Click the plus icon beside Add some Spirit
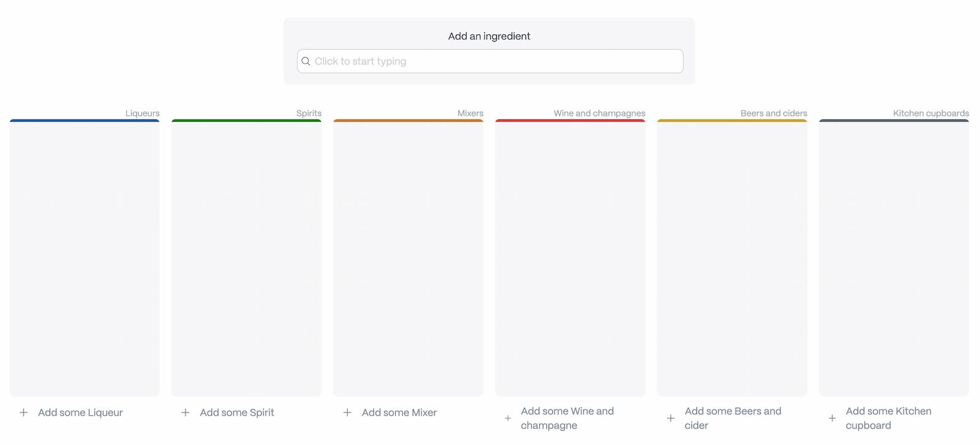Screen dimensions: 980x445 (x=185, y=413)
